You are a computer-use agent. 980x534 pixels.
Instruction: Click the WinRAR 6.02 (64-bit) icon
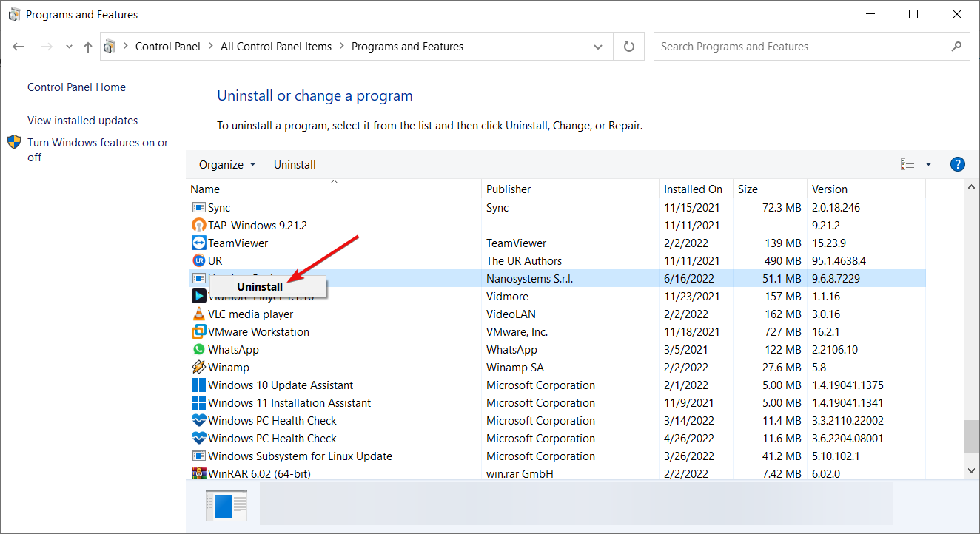coord(198,474)
